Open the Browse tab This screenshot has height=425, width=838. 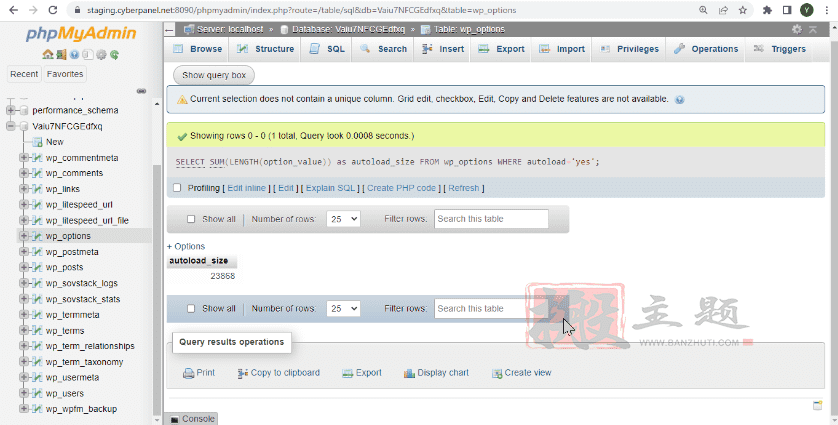coord(197,49)
